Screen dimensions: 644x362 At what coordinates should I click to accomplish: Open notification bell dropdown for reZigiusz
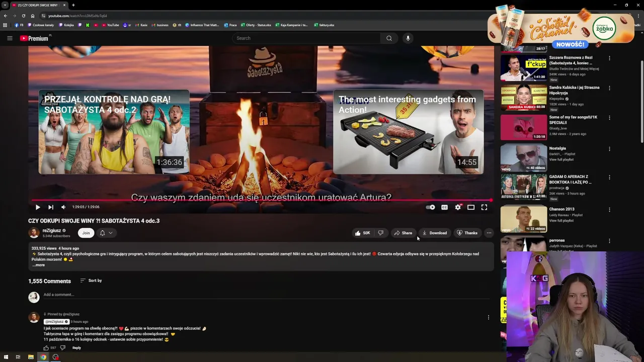click(x=106, y=233)
